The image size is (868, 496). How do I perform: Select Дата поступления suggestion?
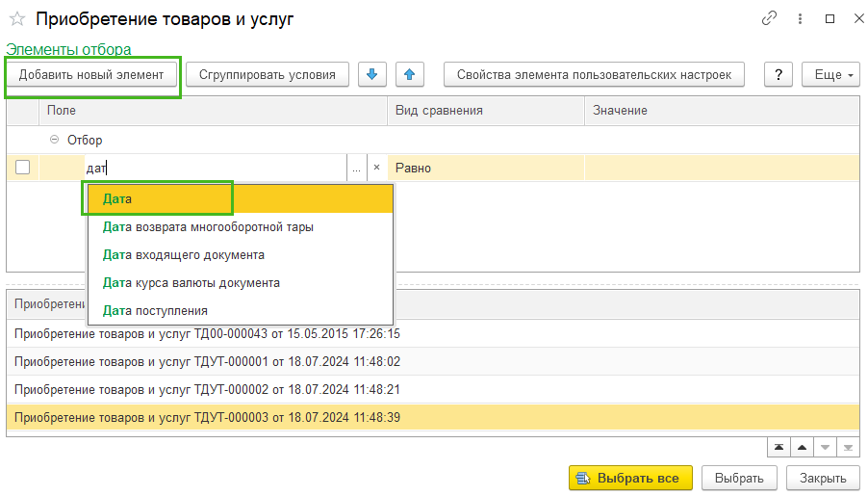(x=241, y=310)
